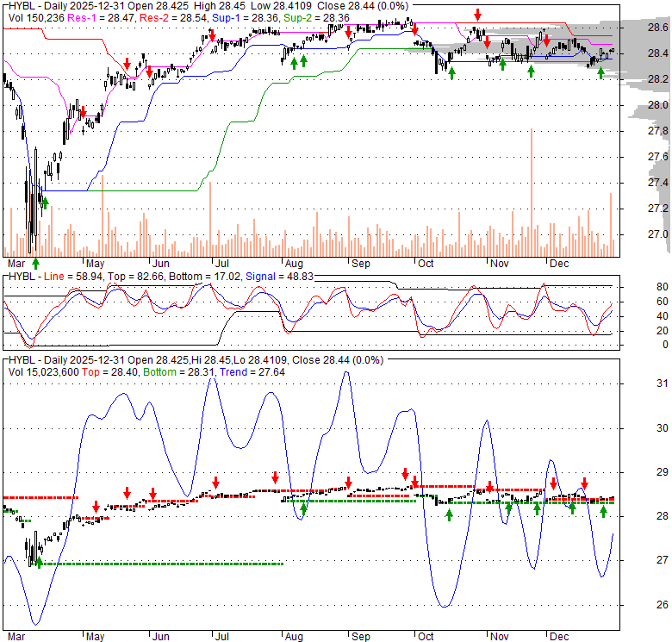Screen dimensions: 672x642
Task: Click the 28.2 price axis label
Action: click(x=658, y=79)
